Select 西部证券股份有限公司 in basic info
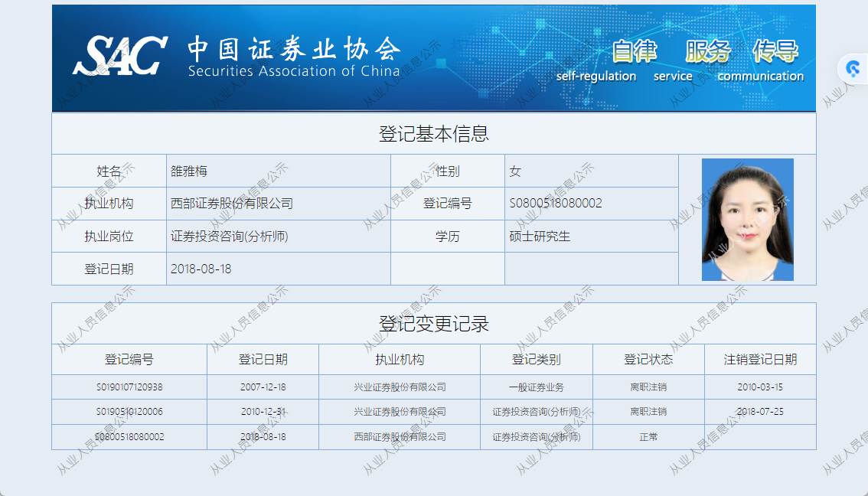The height and width of the screenshot is (496, 868). click(232, 204)
